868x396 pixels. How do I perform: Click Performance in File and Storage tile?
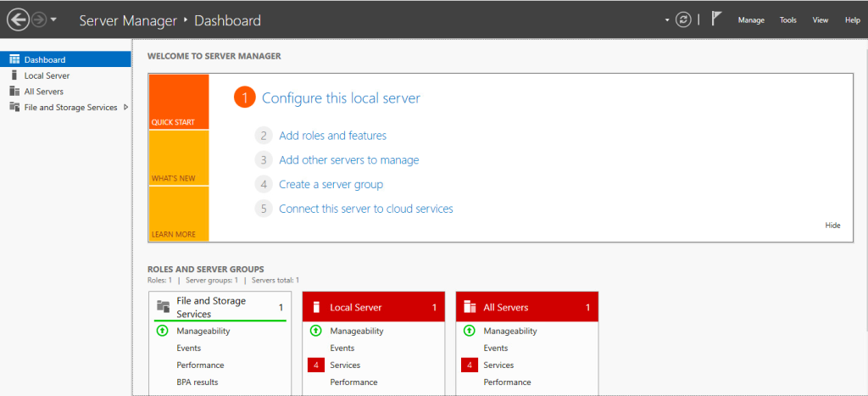click(x=200, y=365)
